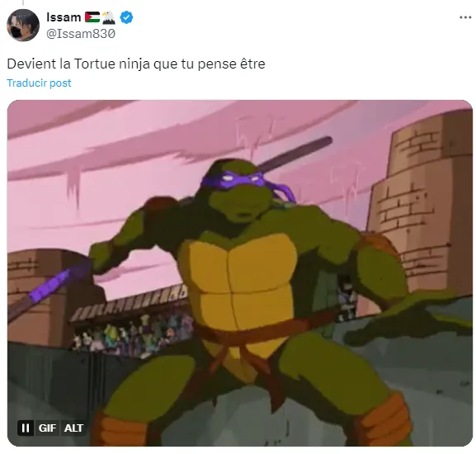Image resolution: width=476 pixels, height=454 pixels.
Task: Click the eagle emoji beside the name
Action: (x=108, y=17)
